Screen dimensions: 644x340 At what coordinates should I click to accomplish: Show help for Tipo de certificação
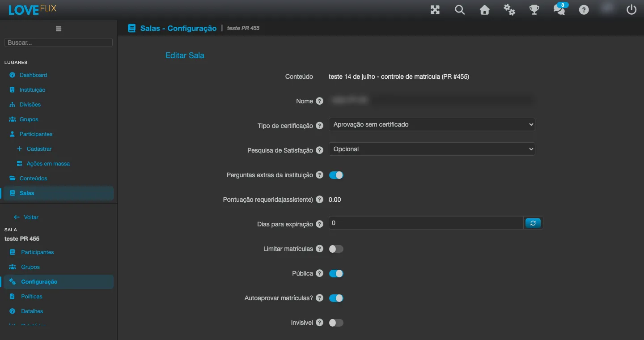tap(319, 126)
